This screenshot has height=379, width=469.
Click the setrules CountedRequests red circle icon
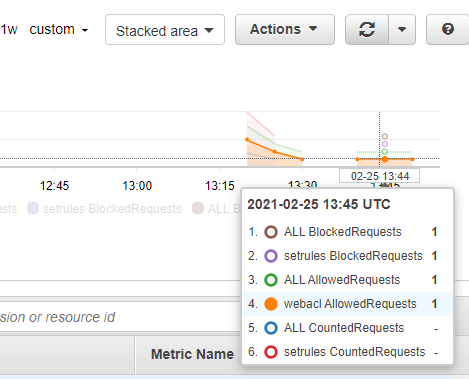[x=271, y=352]
